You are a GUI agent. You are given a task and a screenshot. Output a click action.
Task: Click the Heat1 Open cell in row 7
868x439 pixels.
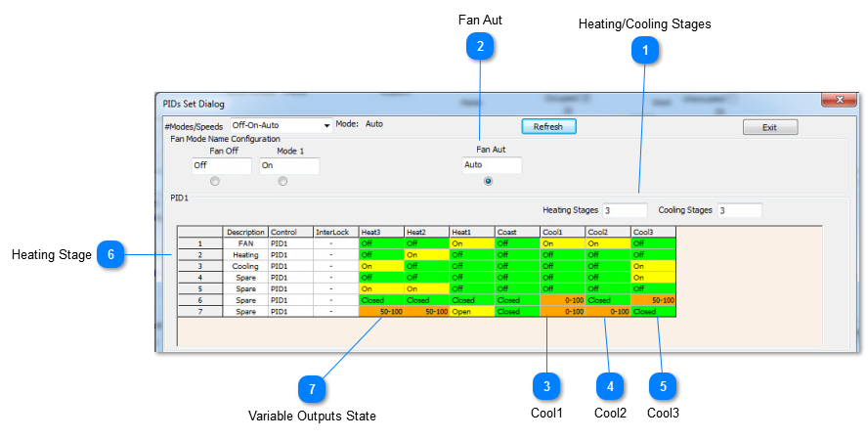click(472, 312)
